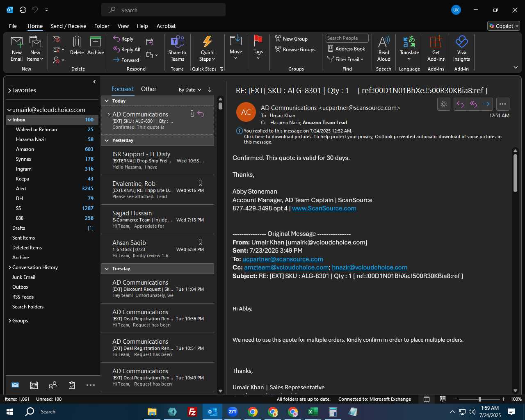
Task: Adjust the zoom slider in status bar
Action: point(479,399)
